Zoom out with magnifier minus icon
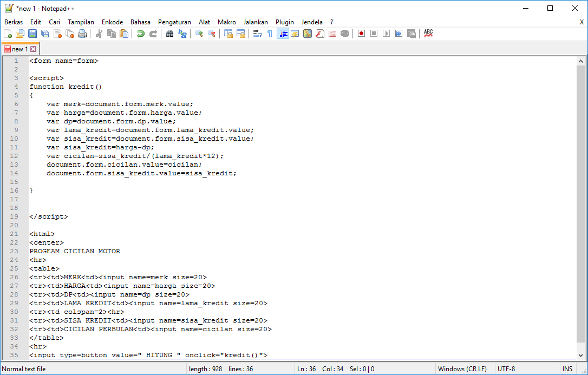The image size is (588, 375). click(212, 34)
